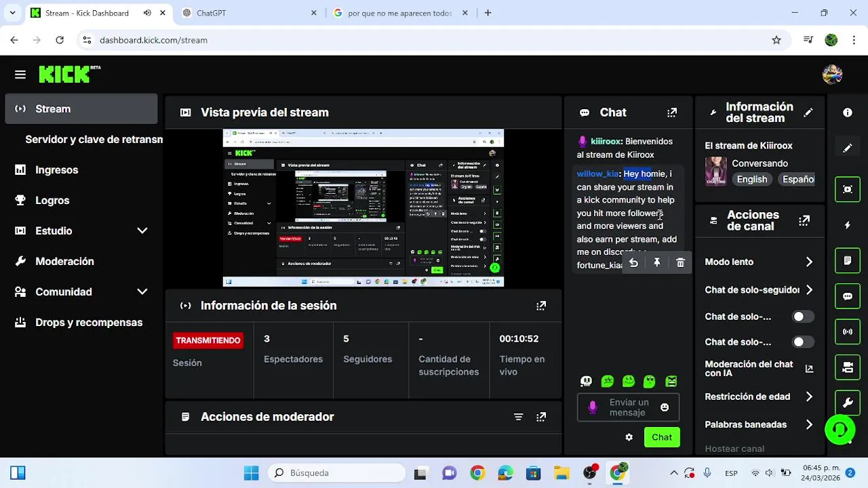Open the Chrome media control button
The width and height of the screenshot is (868, 488).
pos(808,40)
